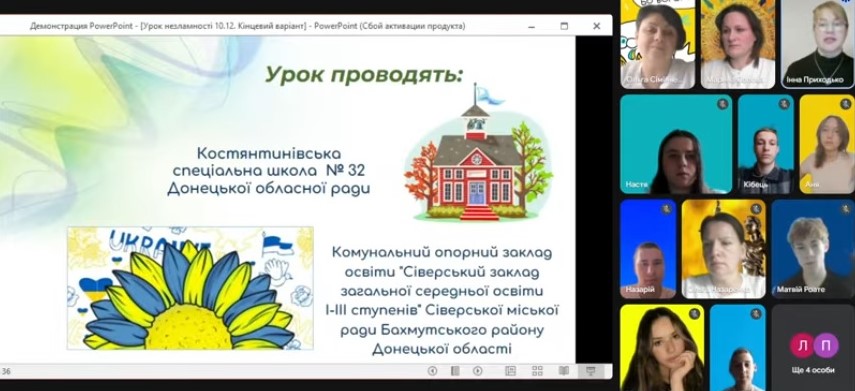The width and height of the screenshot is (855, 391).
Task: Click text Комунальний опорний заклад освіти
Action: tap(442, 262)
